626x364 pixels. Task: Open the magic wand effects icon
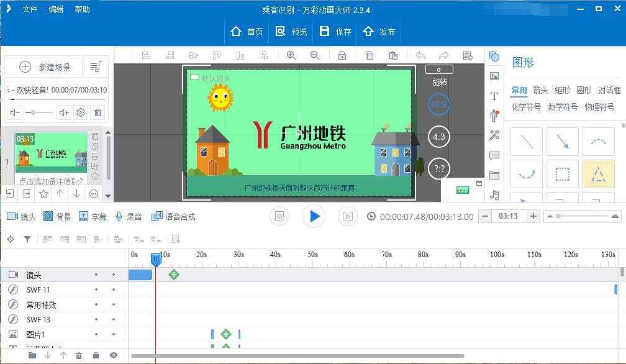(x=494, y=135)
